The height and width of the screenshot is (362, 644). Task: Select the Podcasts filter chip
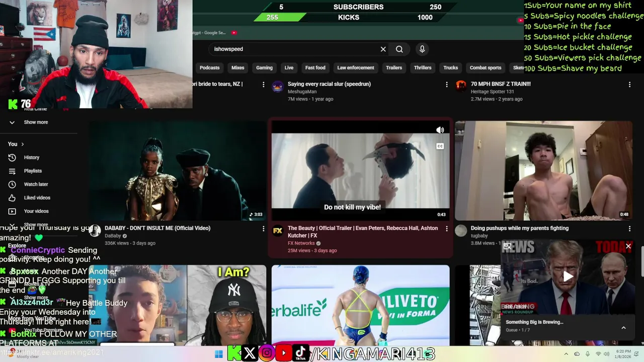click(x=209, y=67)
